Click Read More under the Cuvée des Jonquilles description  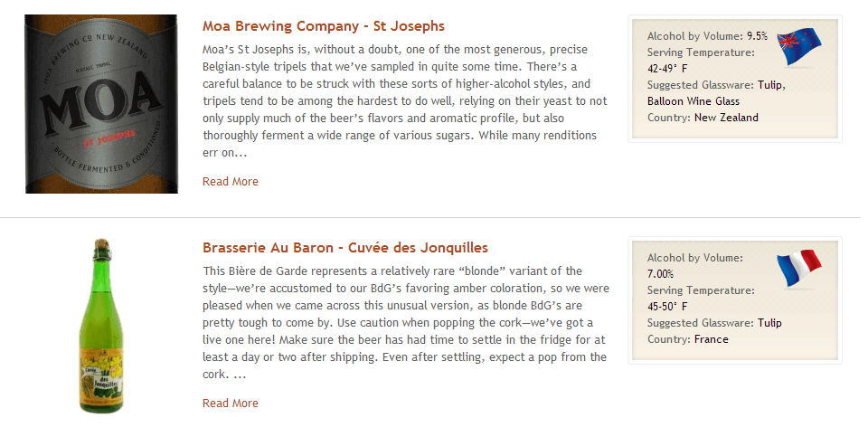coord(231,404)
